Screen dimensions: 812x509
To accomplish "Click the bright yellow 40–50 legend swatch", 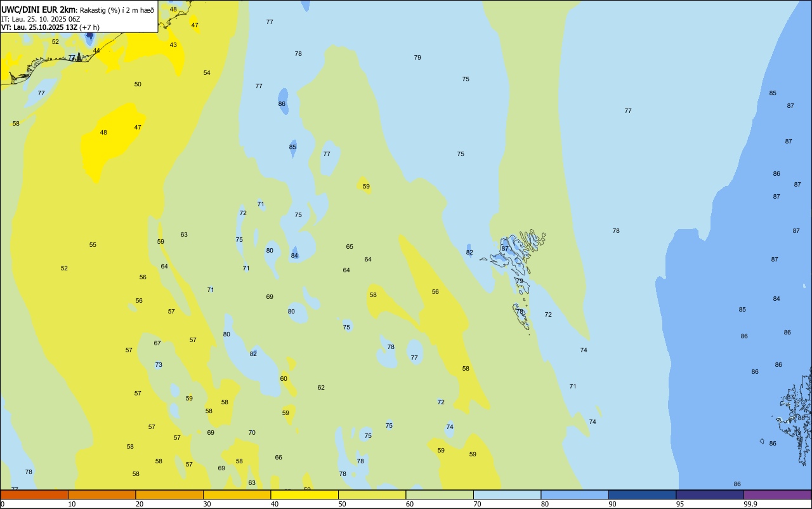I will [304, 494].
